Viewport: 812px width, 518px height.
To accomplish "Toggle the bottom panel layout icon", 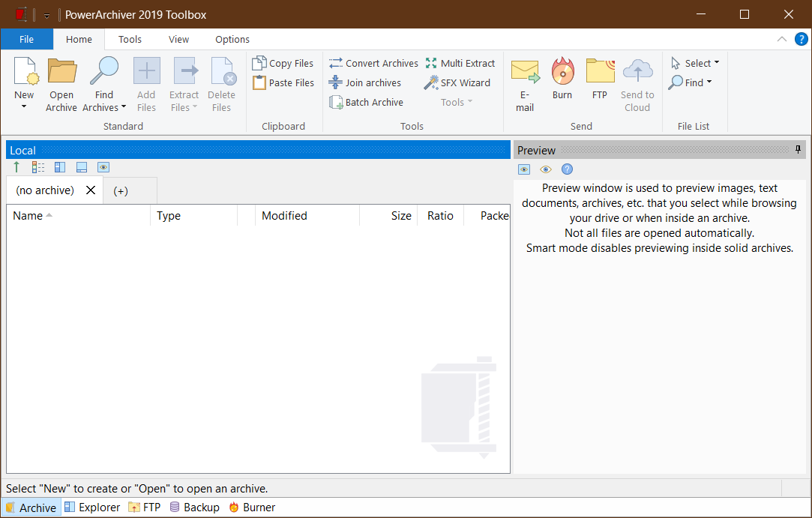I will [82, 167].
